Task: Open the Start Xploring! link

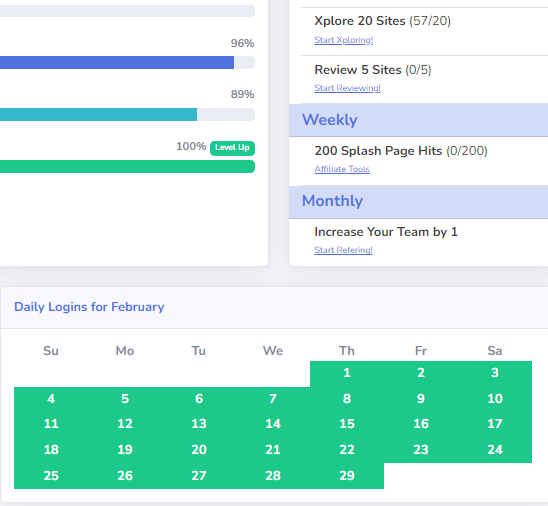Action: tap(344, 40)
